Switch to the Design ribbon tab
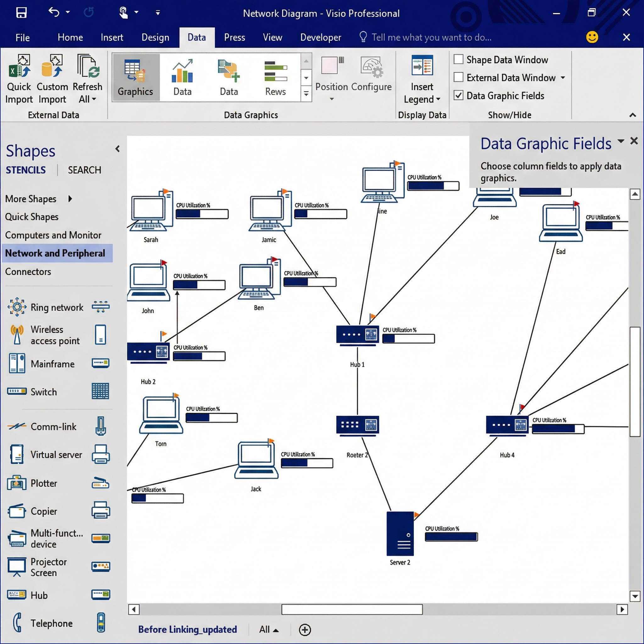Image resolution: width=644 pixels, height=644 pixels. coord(155,37)
